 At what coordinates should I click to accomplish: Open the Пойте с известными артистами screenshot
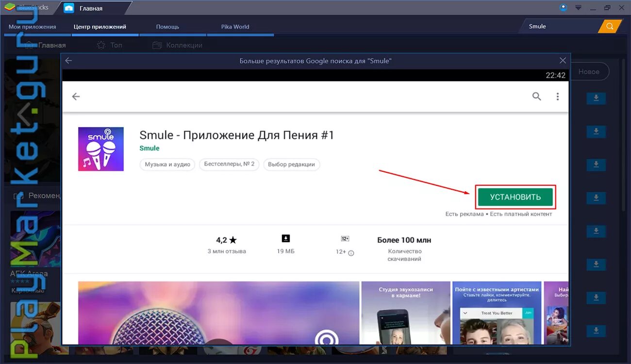497,313
